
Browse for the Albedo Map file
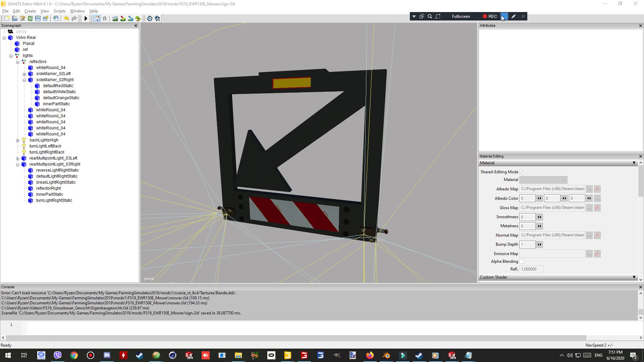[x=589, y=189]
